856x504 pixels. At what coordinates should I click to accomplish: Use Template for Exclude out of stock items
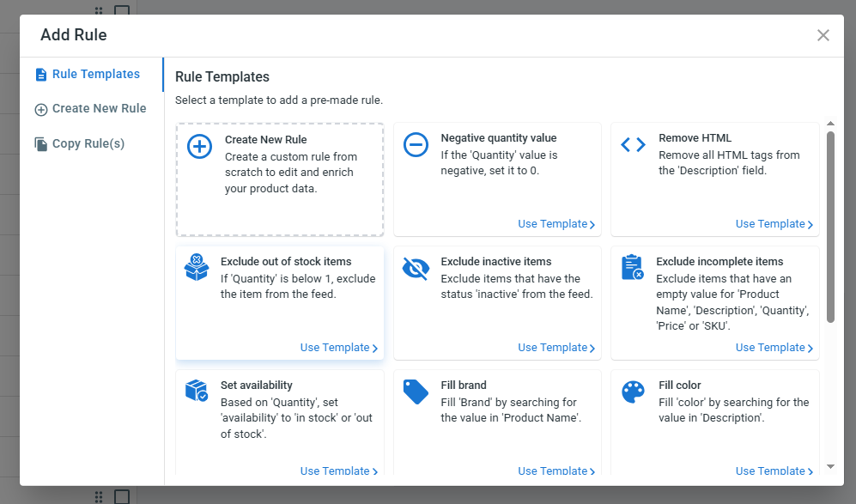click(x=338, y=348)
